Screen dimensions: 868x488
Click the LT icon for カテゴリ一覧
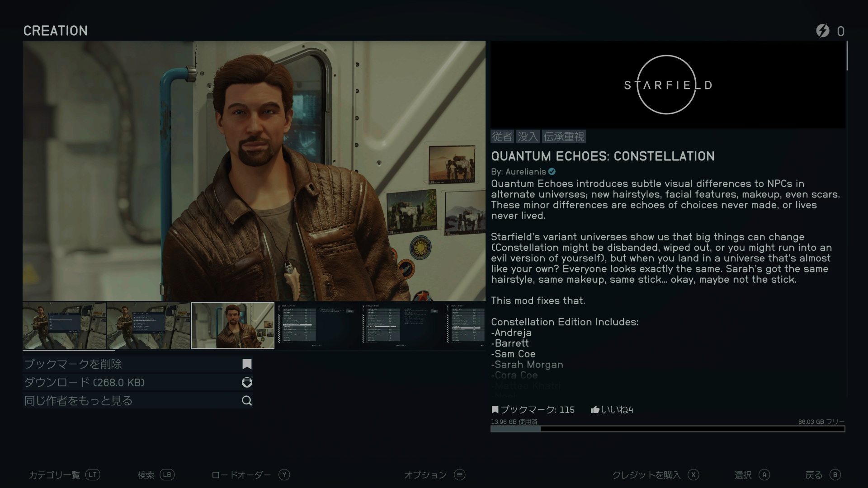coord(93,474)
